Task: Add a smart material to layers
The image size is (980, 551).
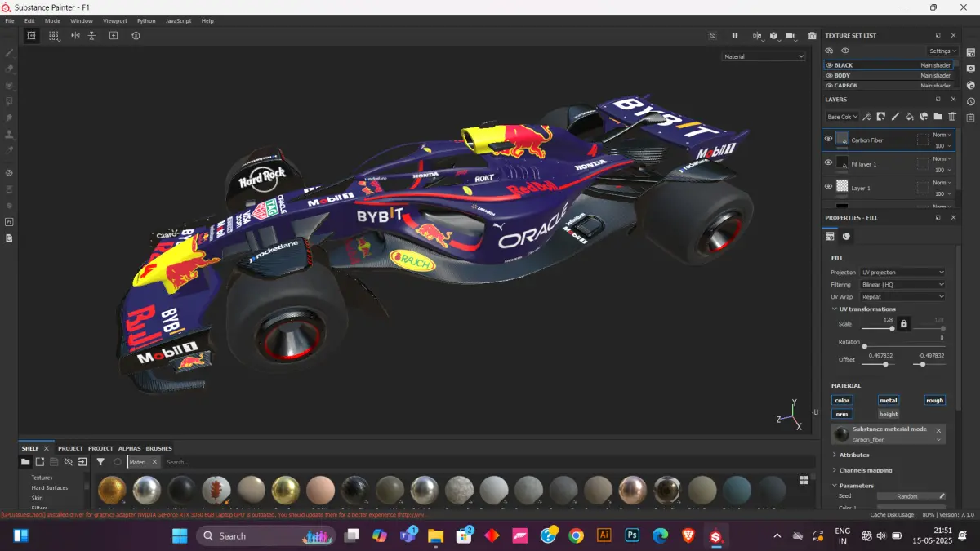Action: pyautogui.click(x=924, y=117)
